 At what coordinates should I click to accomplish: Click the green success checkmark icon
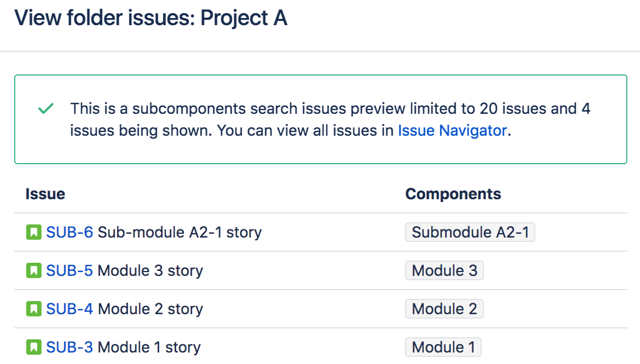[x=45, y=109]
